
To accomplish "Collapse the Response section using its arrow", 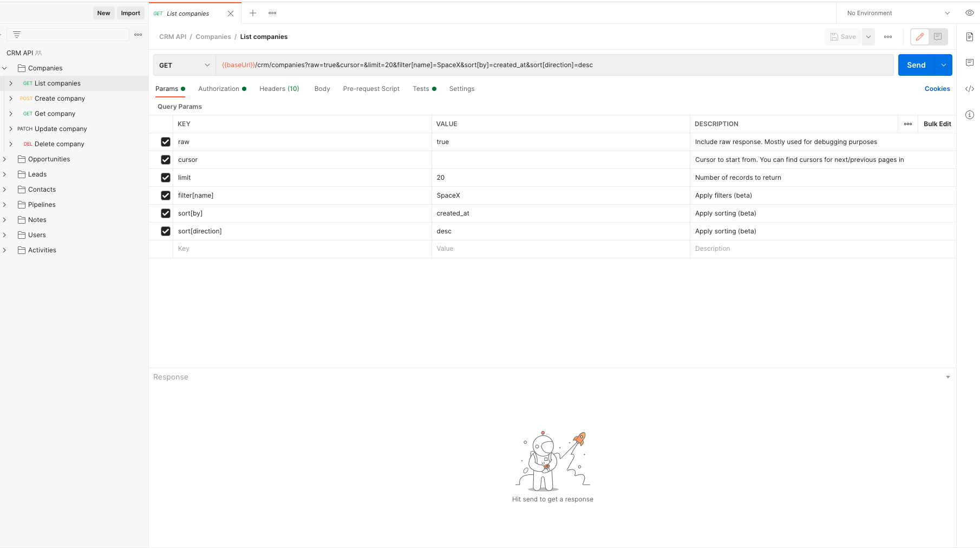I will coord(948,376).
